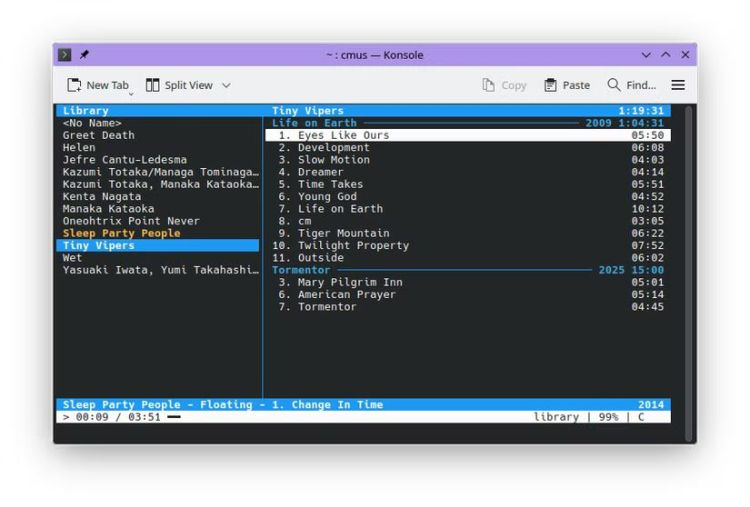Click the Copy toolbar button
Screen dimensions: 750x507
504,86
